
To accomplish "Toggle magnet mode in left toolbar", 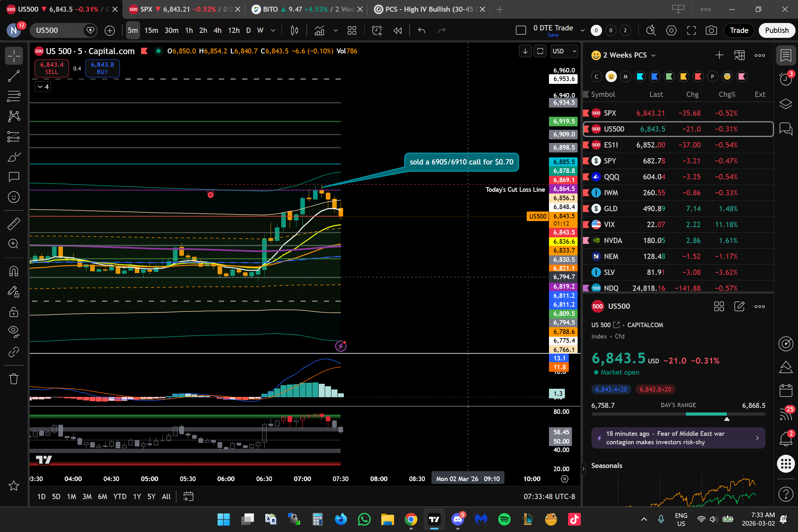I will (14, 271).
